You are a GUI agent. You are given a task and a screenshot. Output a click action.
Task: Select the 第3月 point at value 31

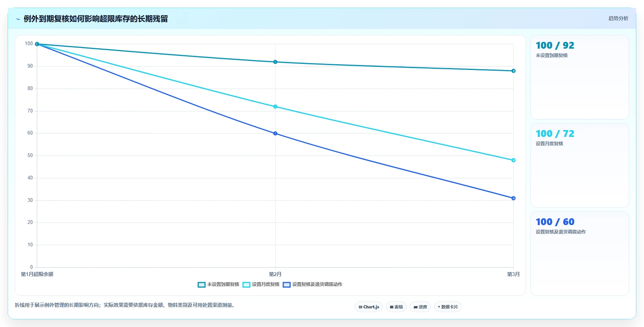(x=513, y=198)
